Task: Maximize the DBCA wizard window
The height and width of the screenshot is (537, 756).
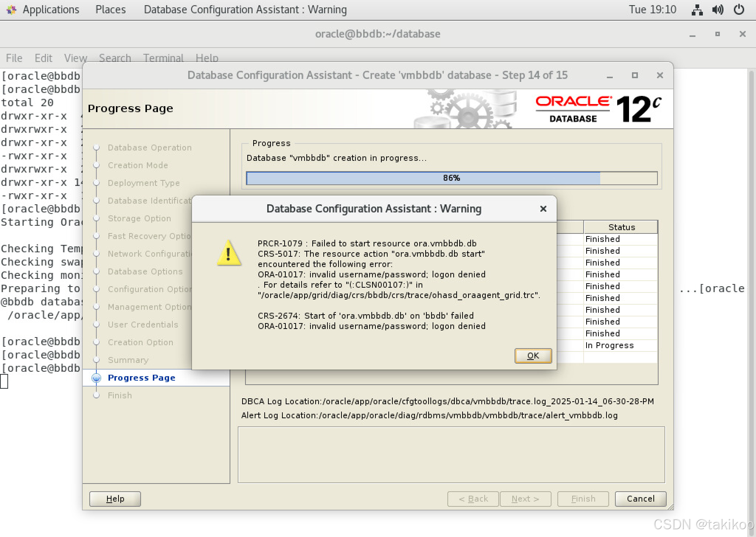Action: [x=635, y=75]
